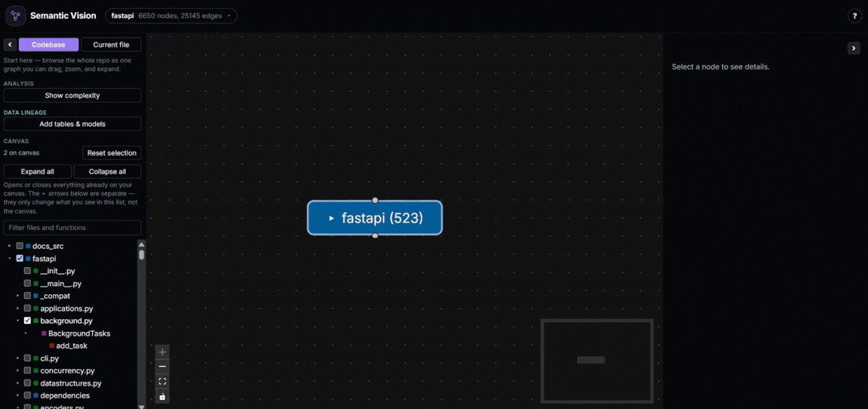Viewport: 868px width, 409px height.
Task: Click the Collapse all button
Action: 107,172
